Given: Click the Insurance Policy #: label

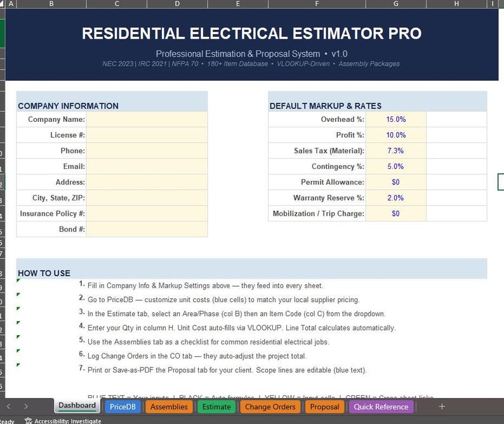Looking at the screenshot, I should (x=53, y=214).
